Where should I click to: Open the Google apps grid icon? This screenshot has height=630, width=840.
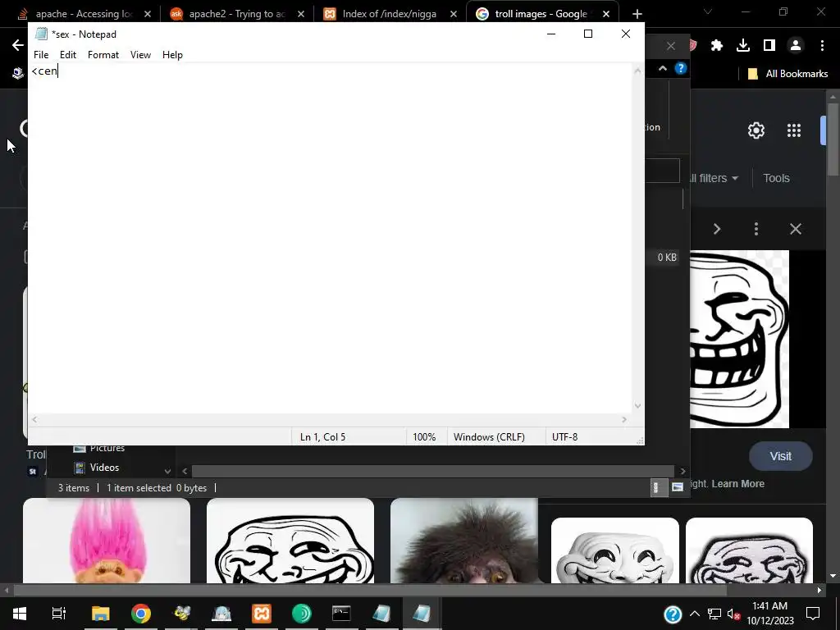(x=794, y=130)
